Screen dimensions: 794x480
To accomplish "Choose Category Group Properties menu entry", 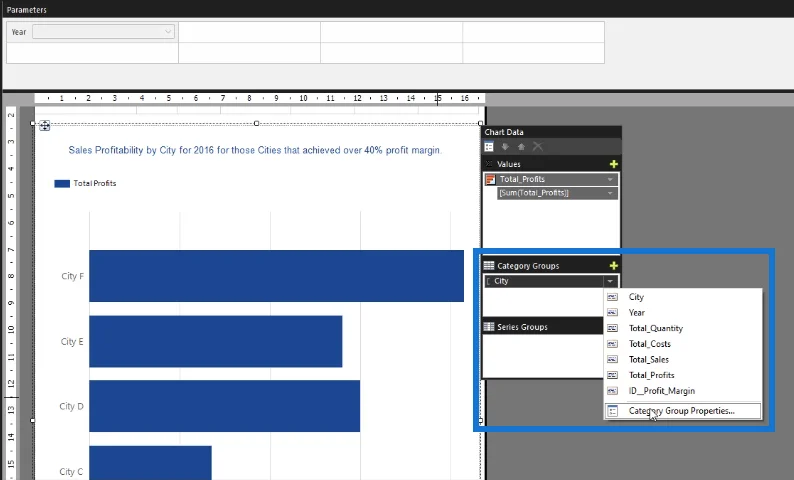I will coord(683,411).
